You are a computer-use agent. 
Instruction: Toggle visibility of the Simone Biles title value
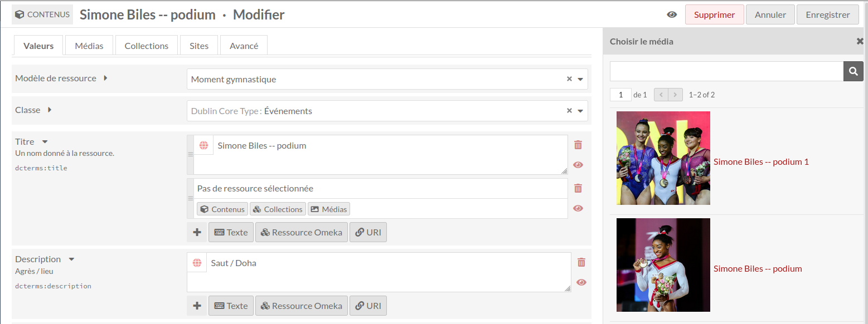pos(578,165)
